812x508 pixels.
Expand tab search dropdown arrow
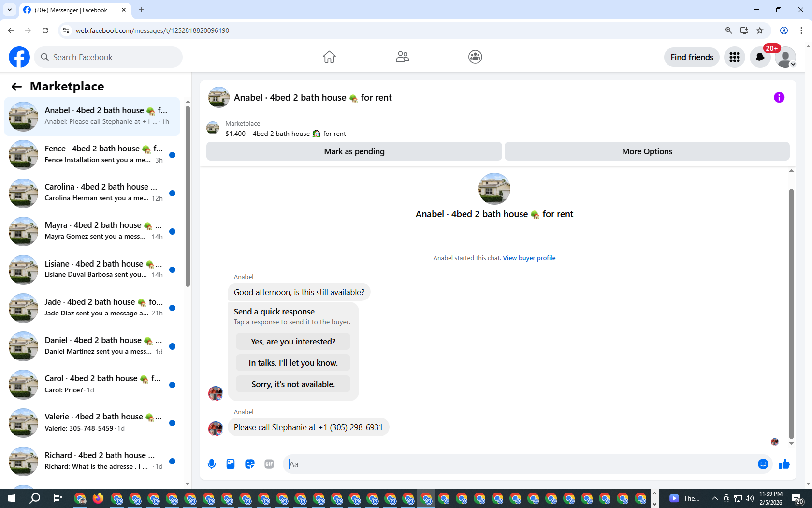point(10,10)
